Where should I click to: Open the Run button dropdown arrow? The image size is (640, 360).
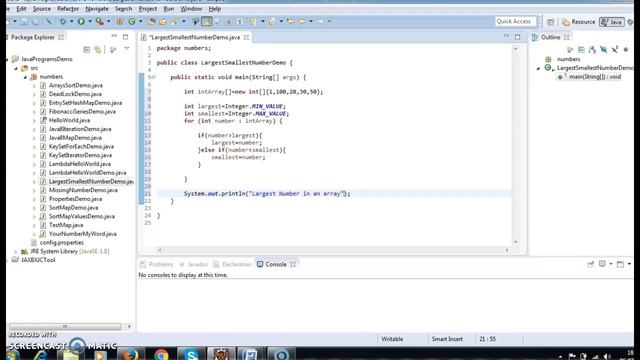(90, 21)
